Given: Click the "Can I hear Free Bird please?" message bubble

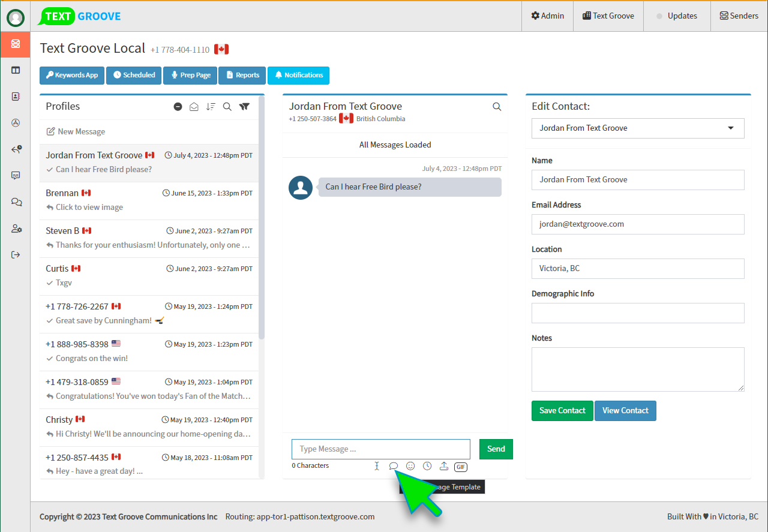Looking at the screenshot, I should (410, 187).
